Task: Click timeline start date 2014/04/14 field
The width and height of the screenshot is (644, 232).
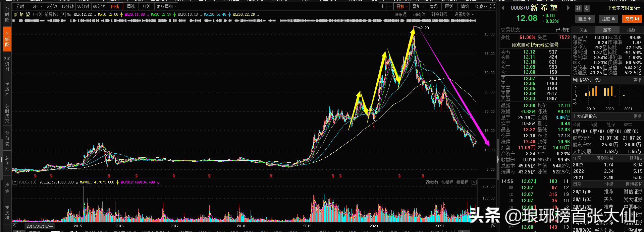Action: (x=40, y=226)
